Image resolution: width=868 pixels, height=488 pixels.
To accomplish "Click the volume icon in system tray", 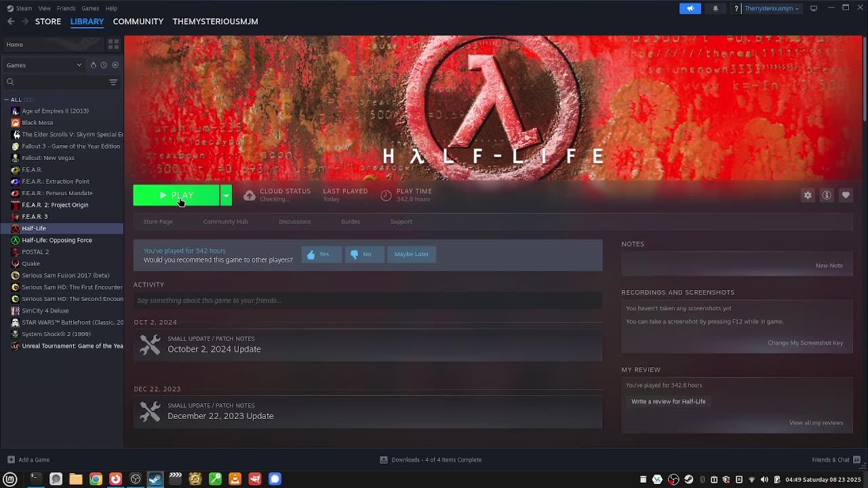I will pos(764,479).
